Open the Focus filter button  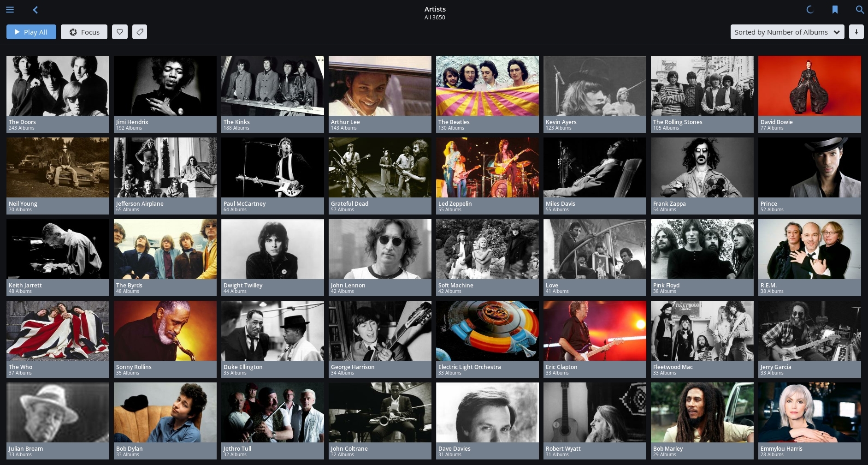click(84, 32)
